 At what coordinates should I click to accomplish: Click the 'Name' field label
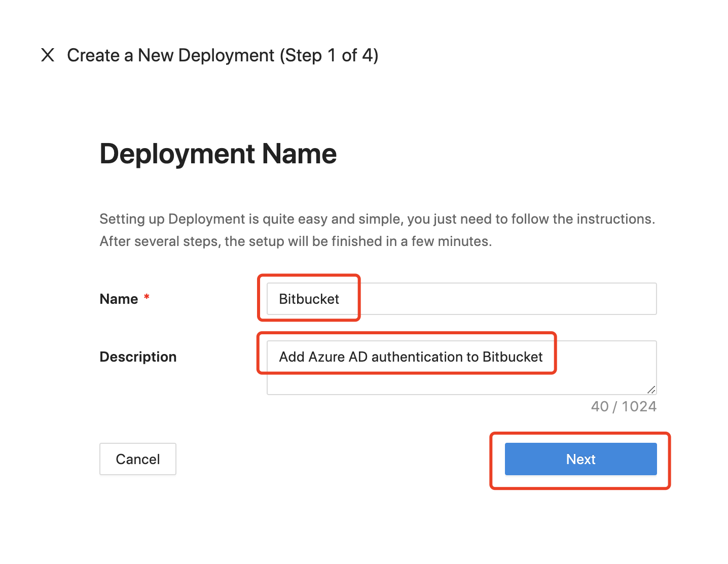[x=119, y=299]
